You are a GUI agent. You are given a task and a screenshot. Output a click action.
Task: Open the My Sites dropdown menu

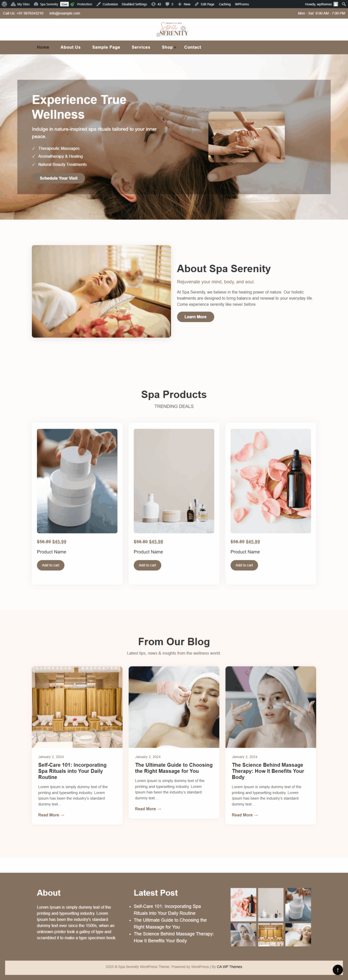point(20,4)
